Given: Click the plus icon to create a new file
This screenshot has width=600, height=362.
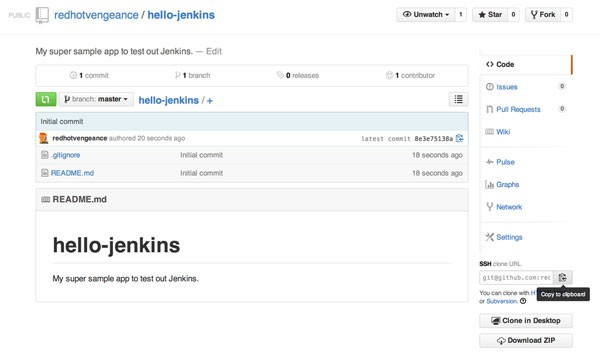Looking at the screenshot, I should [210, 101].
